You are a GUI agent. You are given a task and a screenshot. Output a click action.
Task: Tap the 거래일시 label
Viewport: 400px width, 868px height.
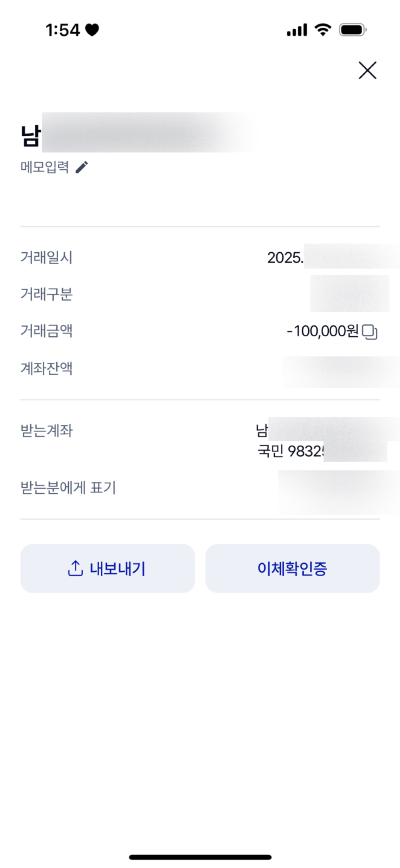(x=46, y=257)
